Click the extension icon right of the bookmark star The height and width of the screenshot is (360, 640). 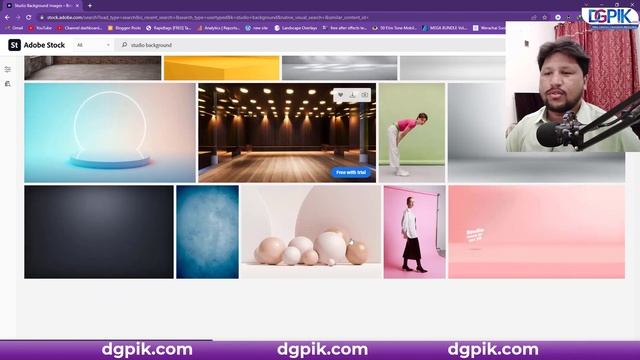558,18
